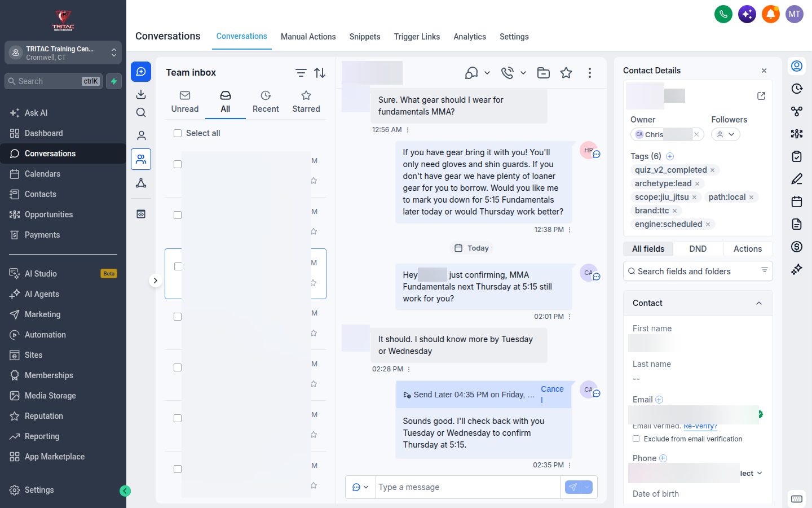Click the green quick-action lightning icon

(x=114, y=81)
